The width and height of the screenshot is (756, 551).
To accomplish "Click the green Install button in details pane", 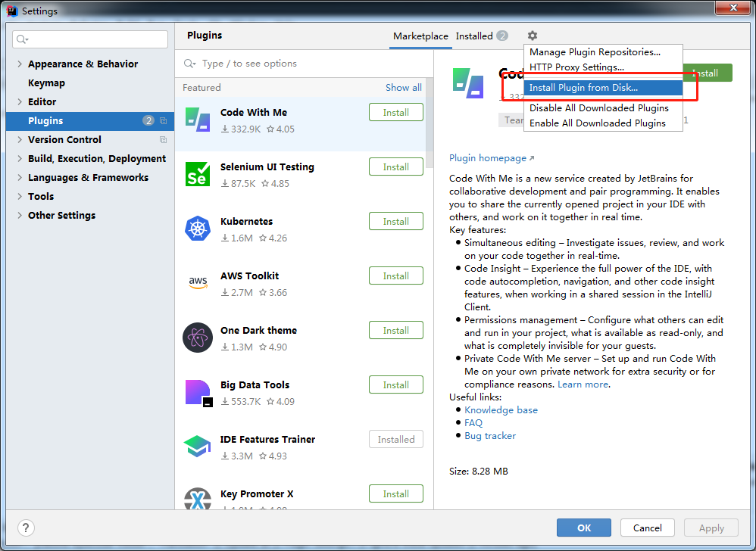I will 708,73.
